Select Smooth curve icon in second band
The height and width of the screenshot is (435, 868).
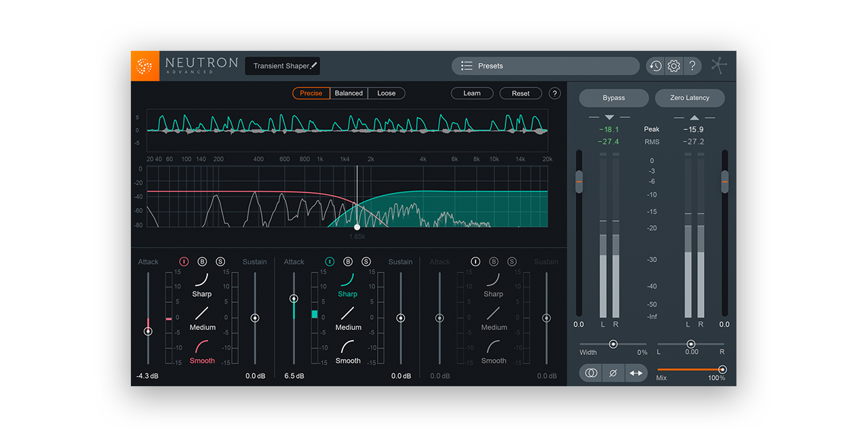click(x=348, y=346)
